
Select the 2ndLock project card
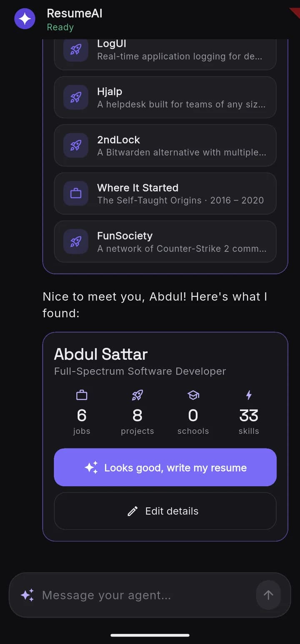coord(165,145)
